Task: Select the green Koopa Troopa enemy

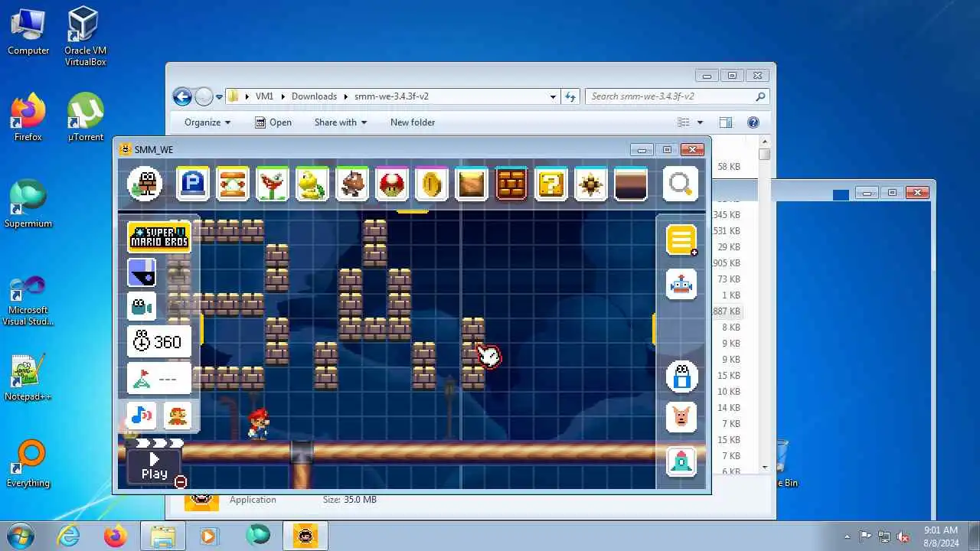Action: click(312, 184)
